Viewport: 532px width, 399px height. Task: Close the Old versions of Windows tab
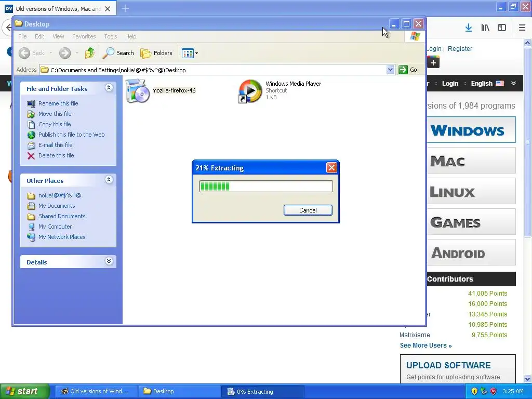(x=108, y=9)
